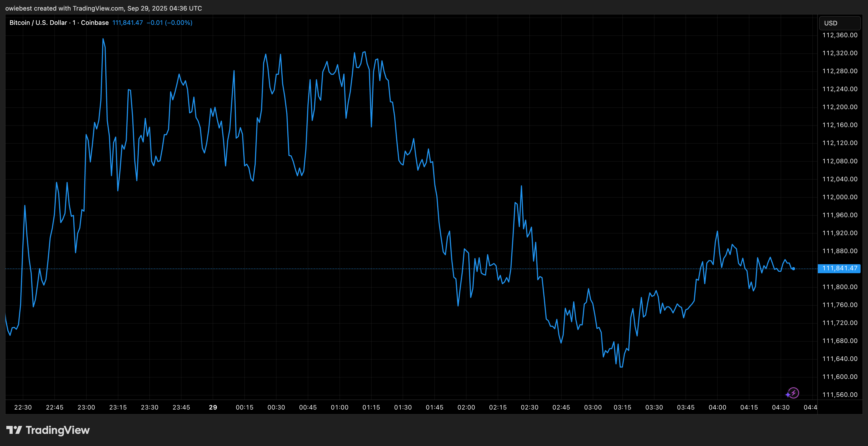Click the TradingView logo
This screenshot has height=446, width=868.
coord(48,430)
